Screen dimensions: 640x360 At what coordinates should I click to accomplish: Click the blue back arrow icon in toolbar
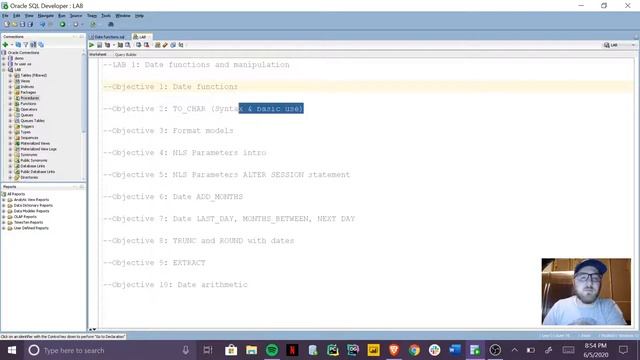point(42,24)
